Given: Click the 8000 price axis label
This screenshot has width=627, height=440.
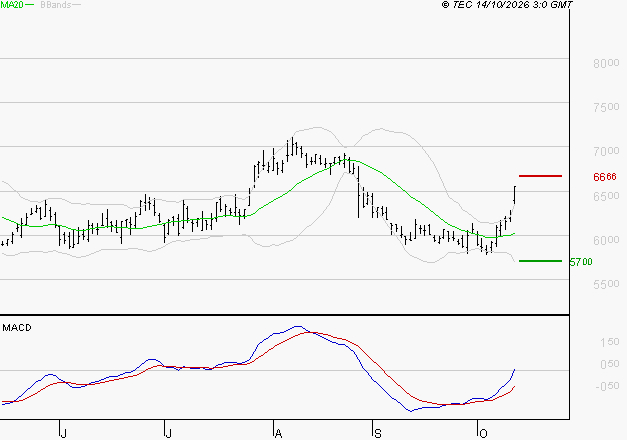Looking at the screenshot, I should tap(606, 63).
